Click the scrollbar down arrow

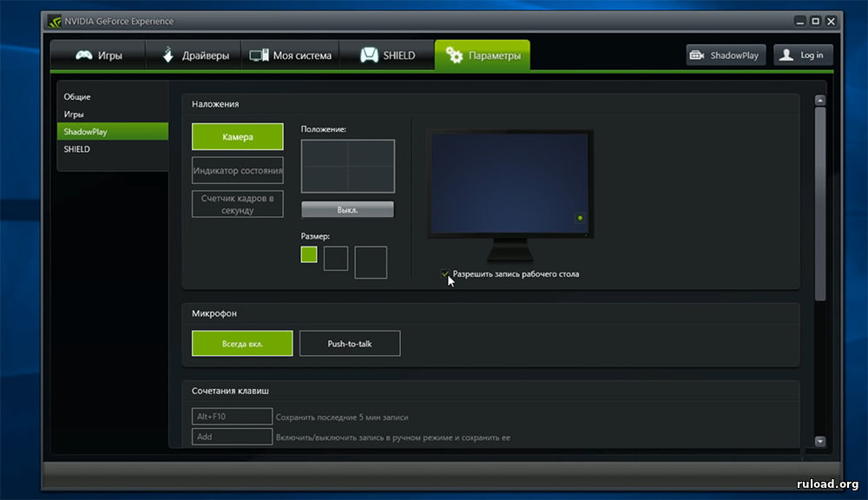tap(820, 441)
